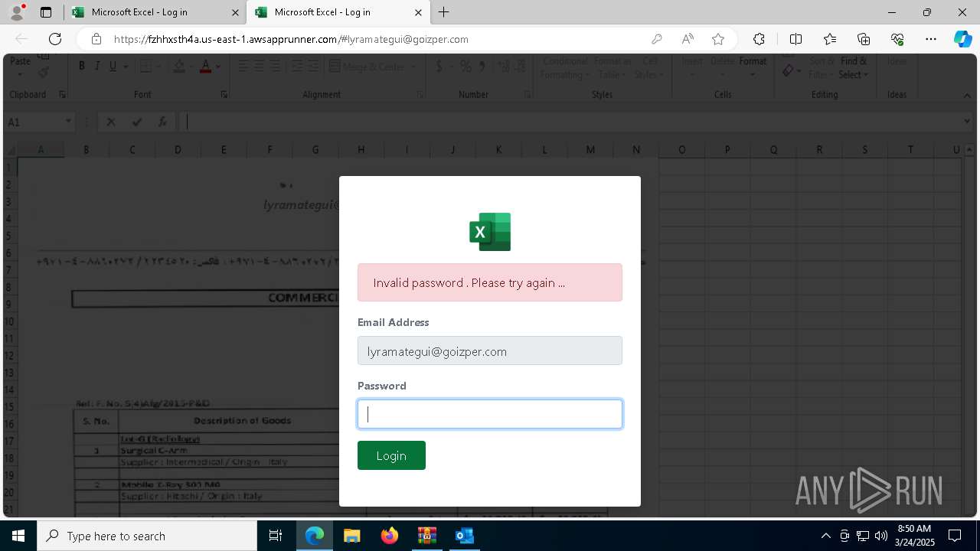Click the red font color swatch

pyautogui.click(x=205, y=67)
